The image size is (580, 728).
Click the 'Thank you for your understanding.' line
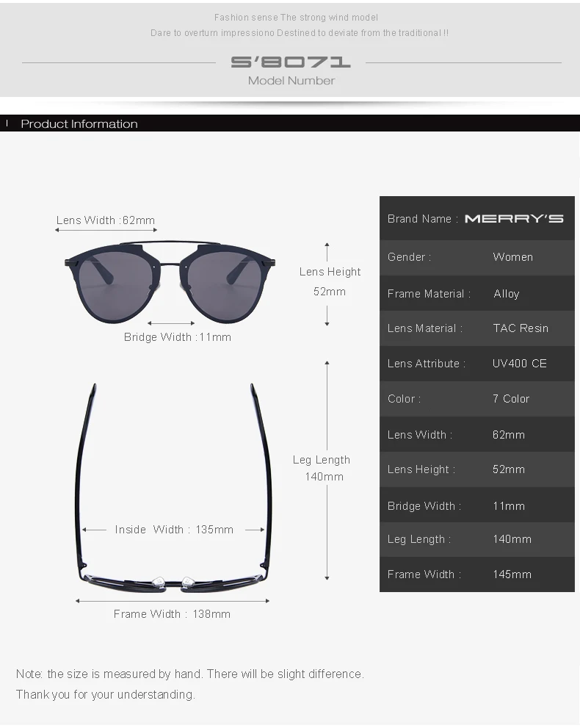point(106,694)
